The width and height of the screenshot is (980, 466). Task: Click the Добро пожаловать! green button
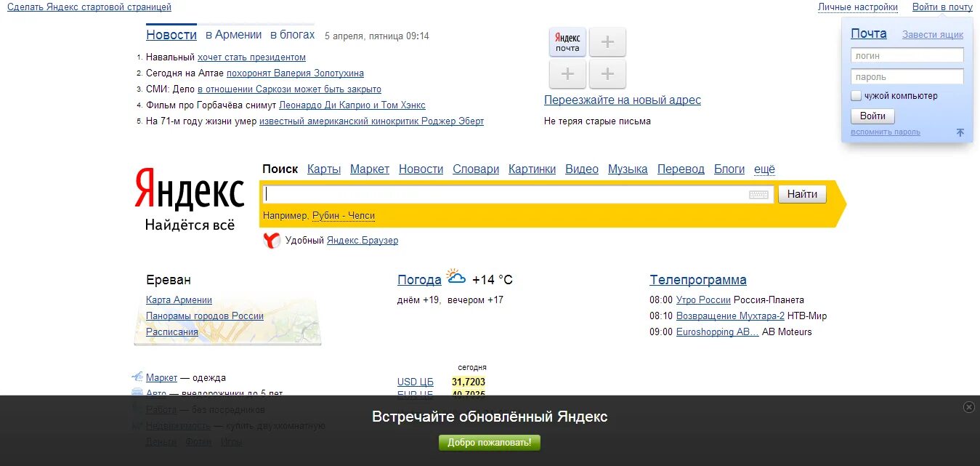[490, 442]
